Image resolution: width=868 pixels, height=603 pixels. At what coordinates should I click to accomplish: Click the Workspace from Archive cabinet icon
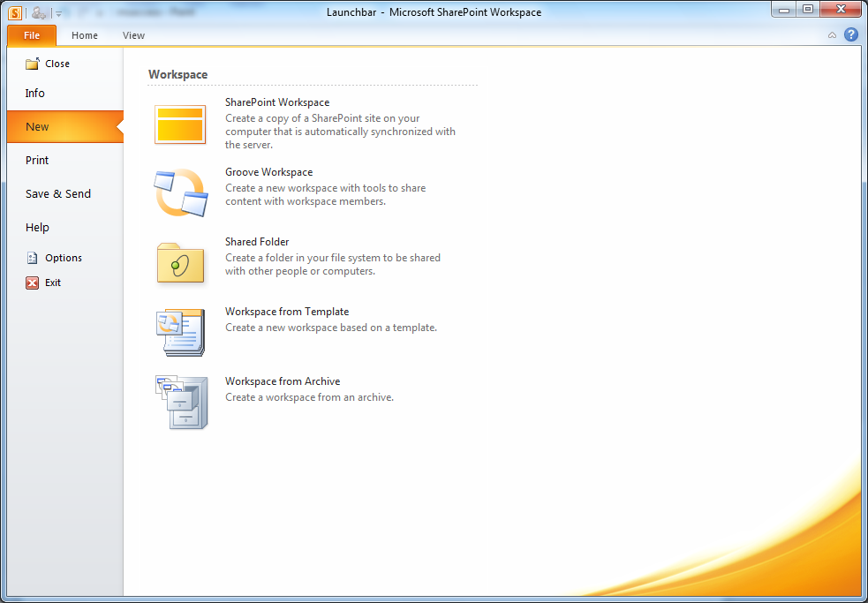(182, 403)
